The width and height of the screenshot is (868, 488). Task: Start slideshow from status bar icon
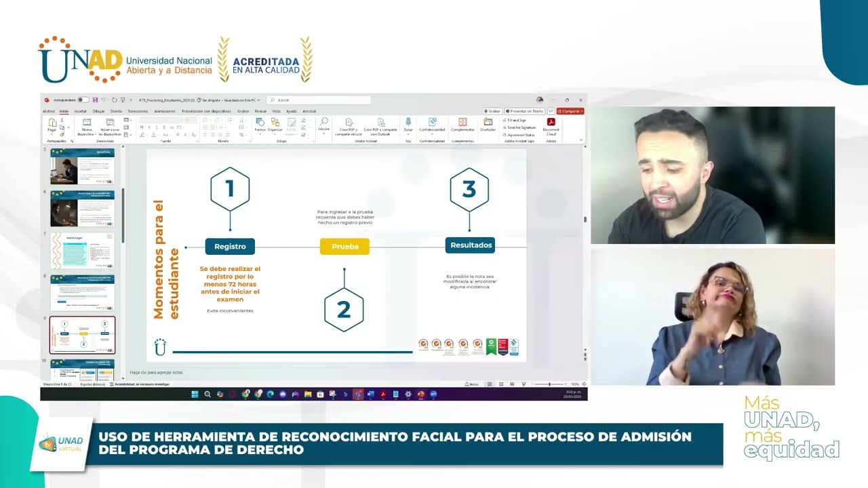[524, 384]
